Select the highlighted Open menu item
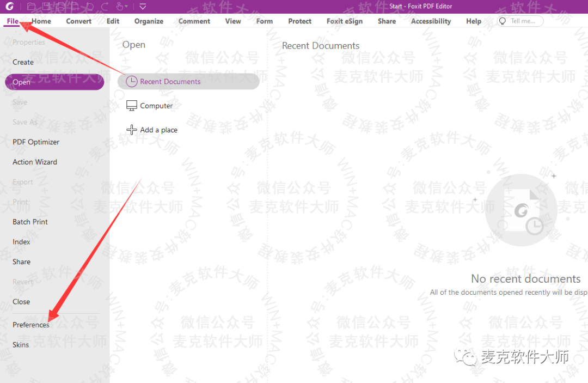 54,82
